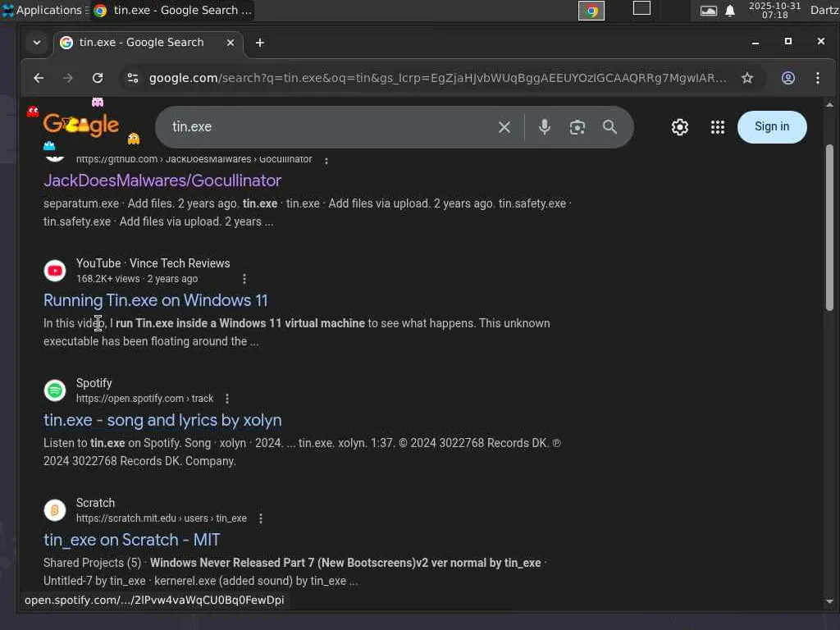
Task: Click the Chrome workspace icon in the panel
Action: click(591, 10)
